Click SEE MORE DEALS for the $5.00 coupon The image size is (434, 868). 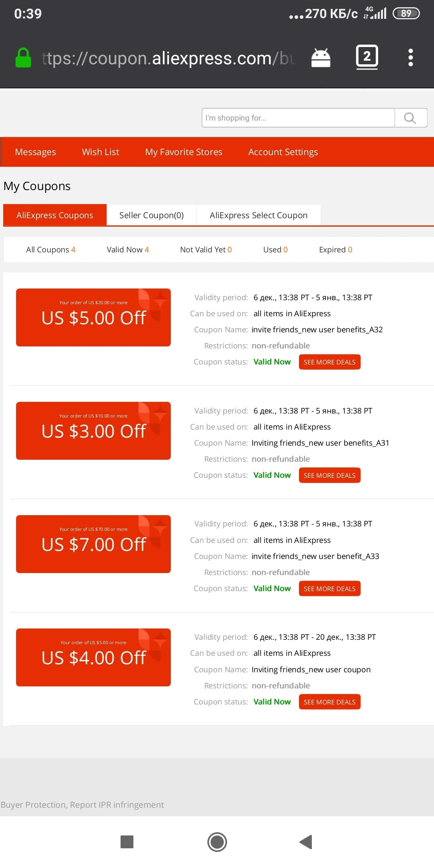click(330, 362)
